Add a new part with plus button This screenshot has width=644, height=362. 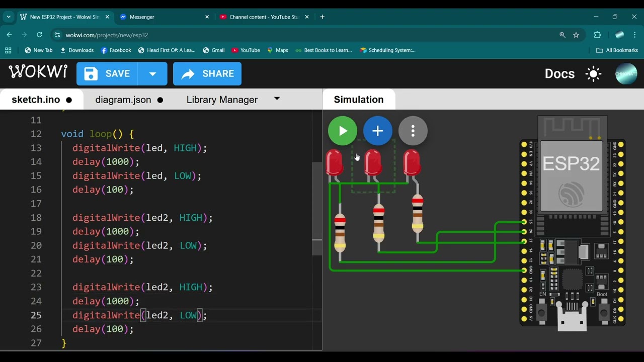378,131
